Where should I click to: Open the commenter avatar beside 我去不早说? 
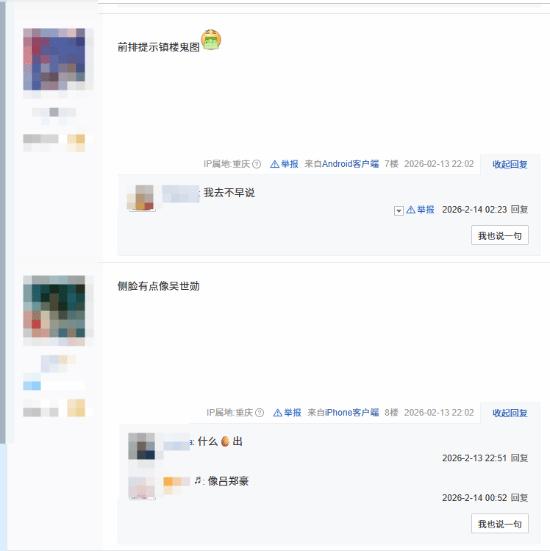coord(141,197)
